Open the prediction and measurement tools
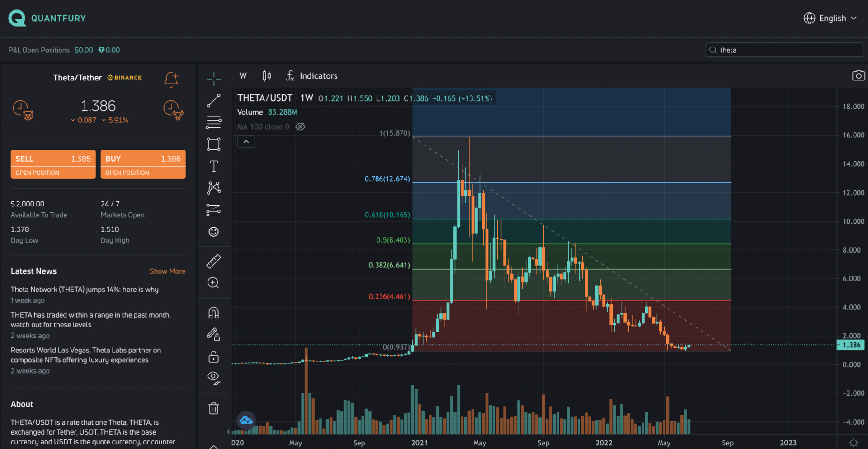868x449 pixels. [x=214, y=210]
